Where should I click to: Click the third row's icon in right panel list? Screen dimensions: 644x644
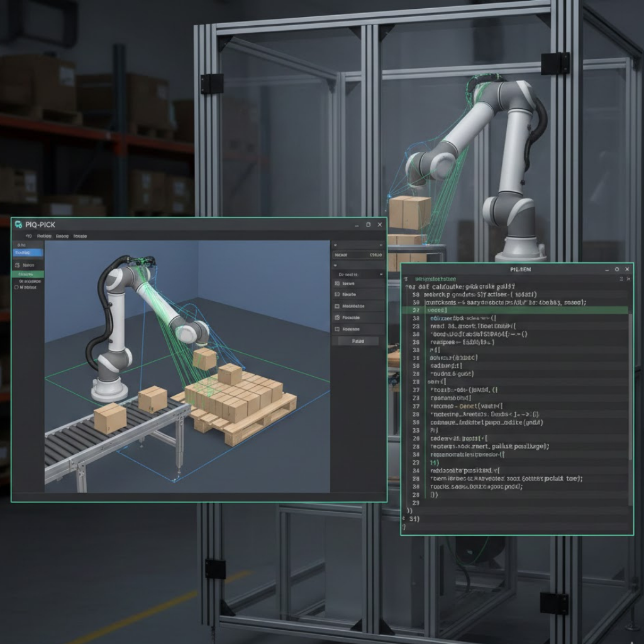pyautogui.click(x=338, y=306)
